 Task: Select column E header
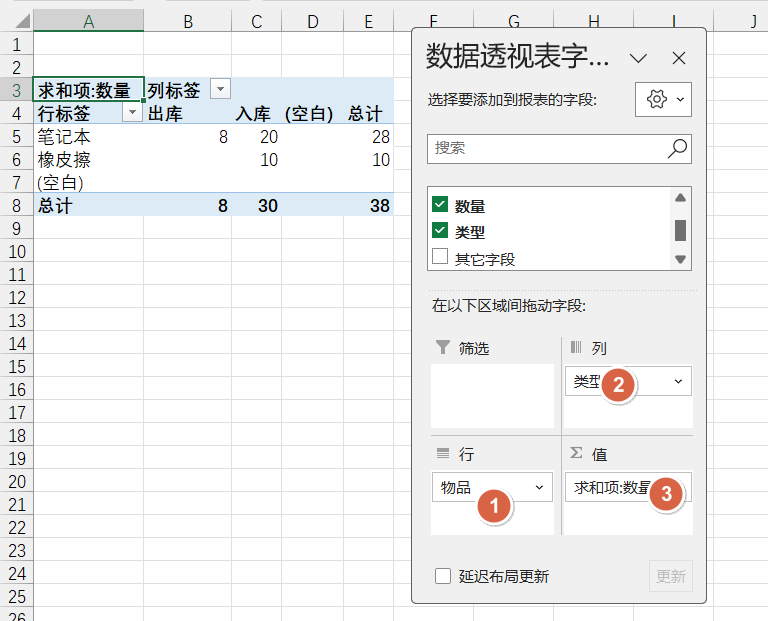368,21
